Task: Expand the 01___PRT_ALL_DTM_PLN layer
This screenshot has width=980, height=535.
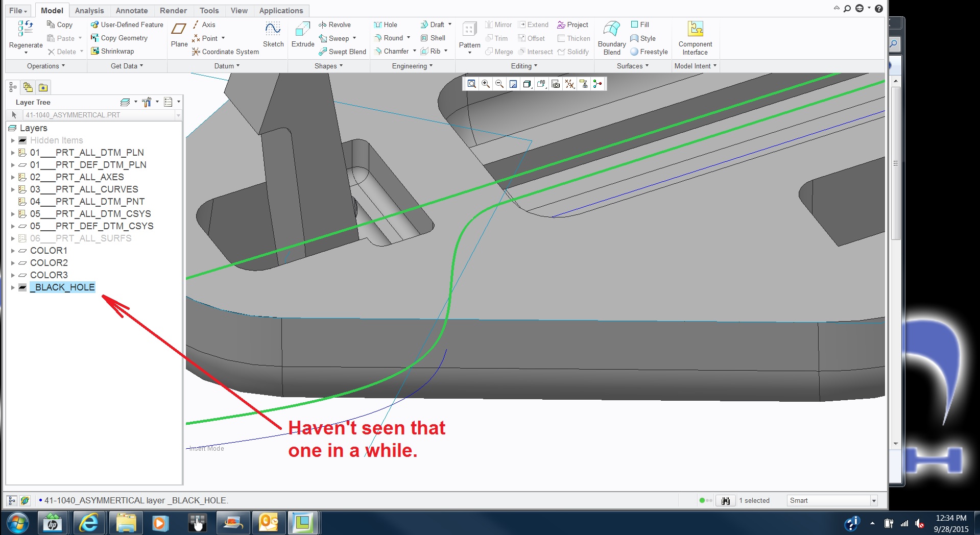Action: pos(13,153)
